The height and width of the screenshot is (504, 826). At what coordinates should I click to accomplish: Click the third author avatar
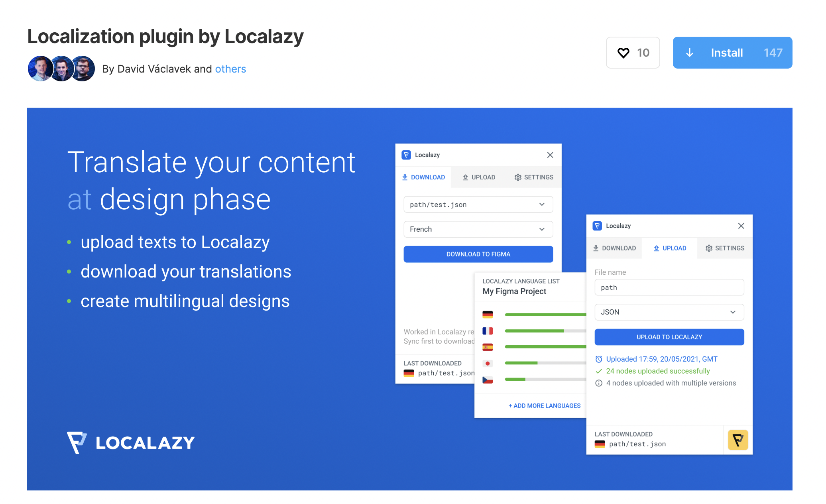coord(82,69)
